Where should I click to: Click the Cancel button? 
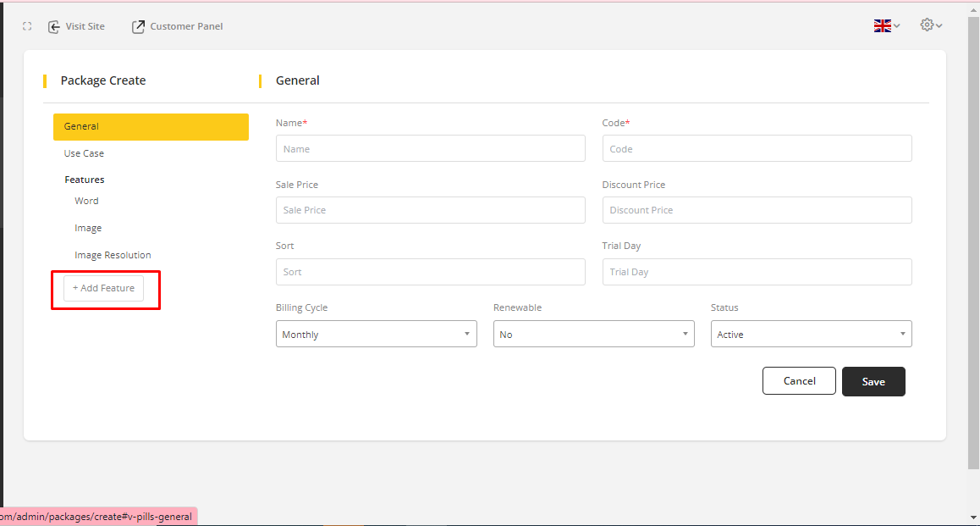click(798, 381)
